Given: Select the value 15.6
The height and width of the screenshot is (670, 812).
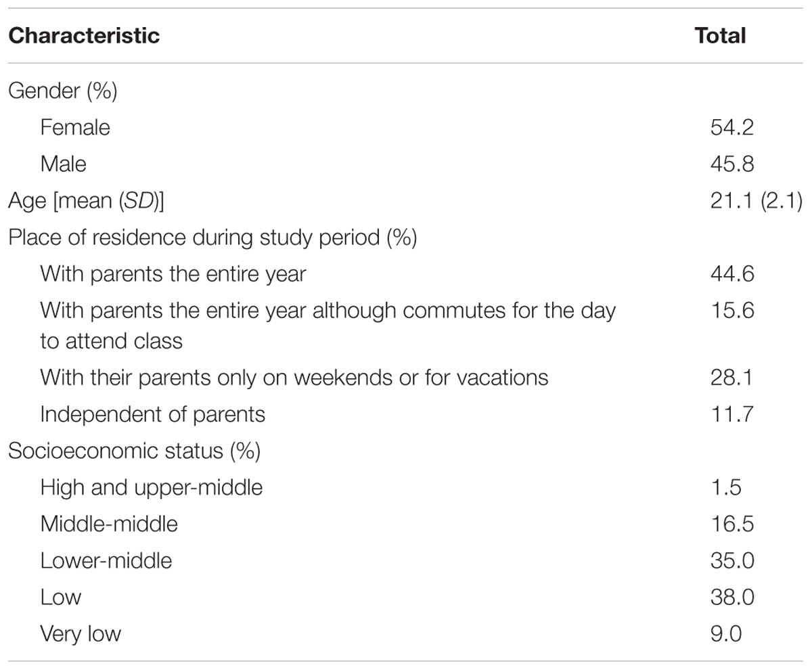Looking at the screenshot, I should pos(731,311).
